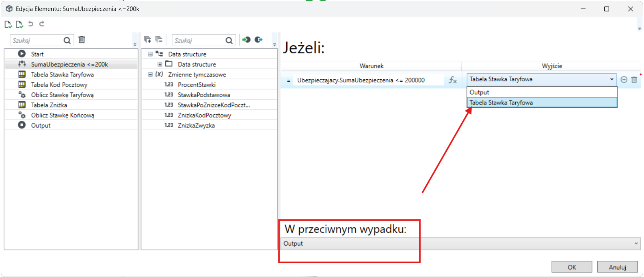Select the Tabela Zniżka element
644x277 pixels.
(71, 105)
